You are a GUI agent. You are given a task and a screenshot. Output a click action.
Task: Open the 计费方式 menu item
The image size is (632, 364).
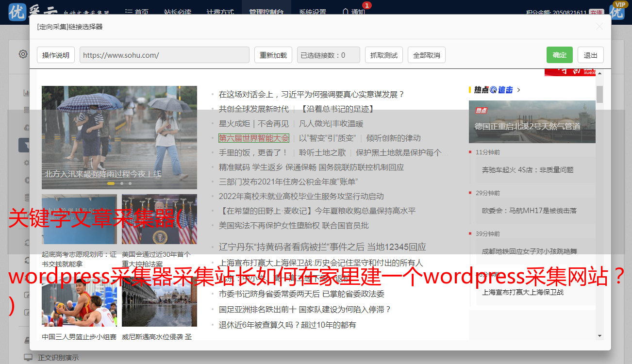tap(220, 12)
